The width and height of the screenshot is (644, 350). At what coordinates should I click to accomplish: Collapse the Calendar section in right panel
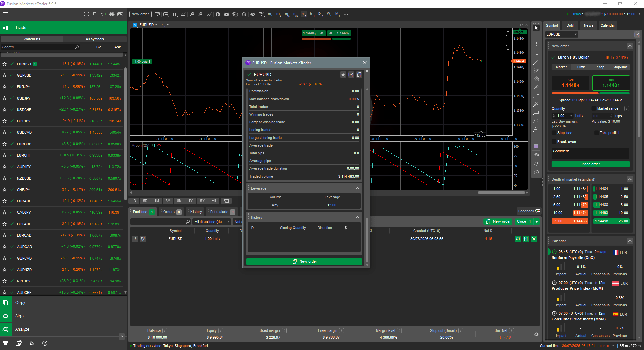[x=630, y=241]
